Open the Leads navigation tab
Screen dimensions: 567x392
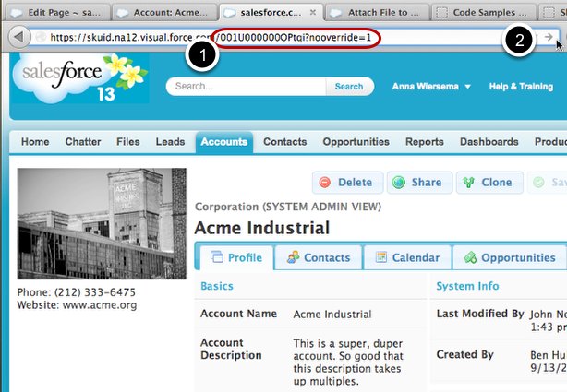[x=170, y=142]
